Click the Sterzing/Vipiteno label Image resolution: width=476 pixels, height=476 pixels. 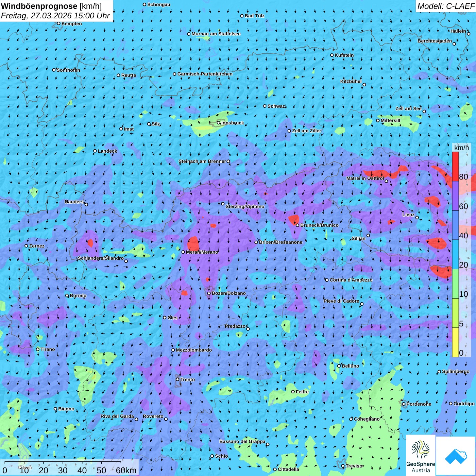coord(245,206)
